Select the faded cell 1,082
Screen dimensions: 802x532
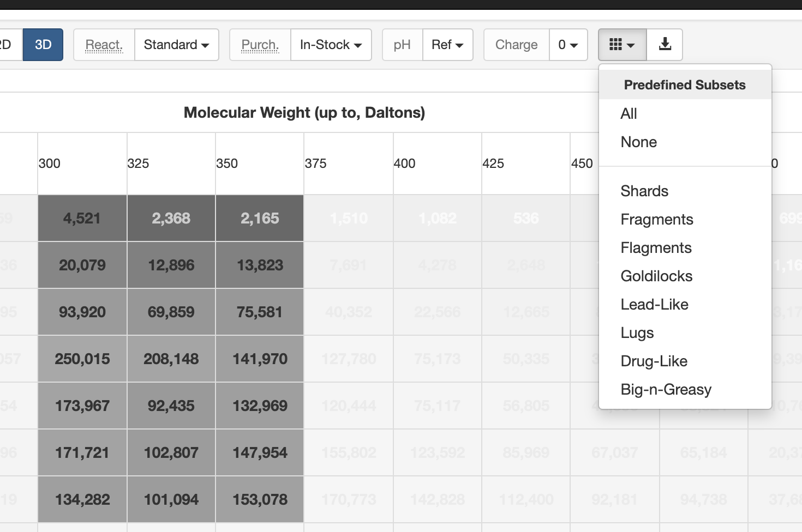coord(438,218)
